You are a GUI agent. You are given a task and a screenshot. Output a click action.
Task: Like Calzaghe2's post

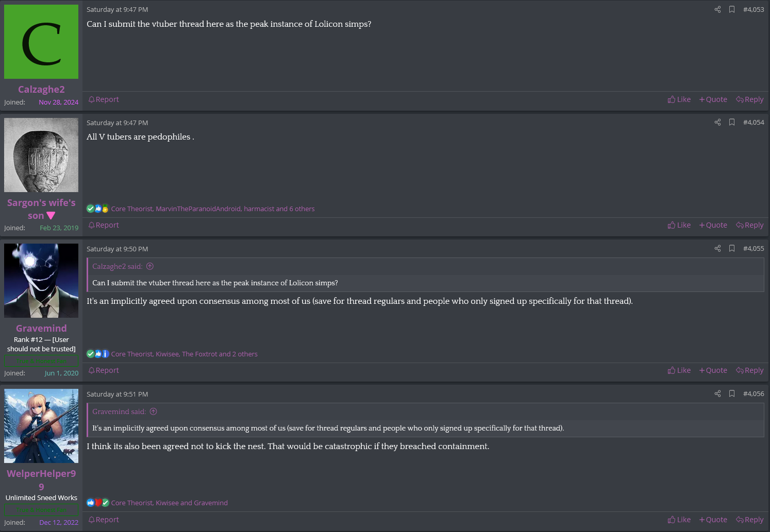pyautogui.click(x=679, y=99)
